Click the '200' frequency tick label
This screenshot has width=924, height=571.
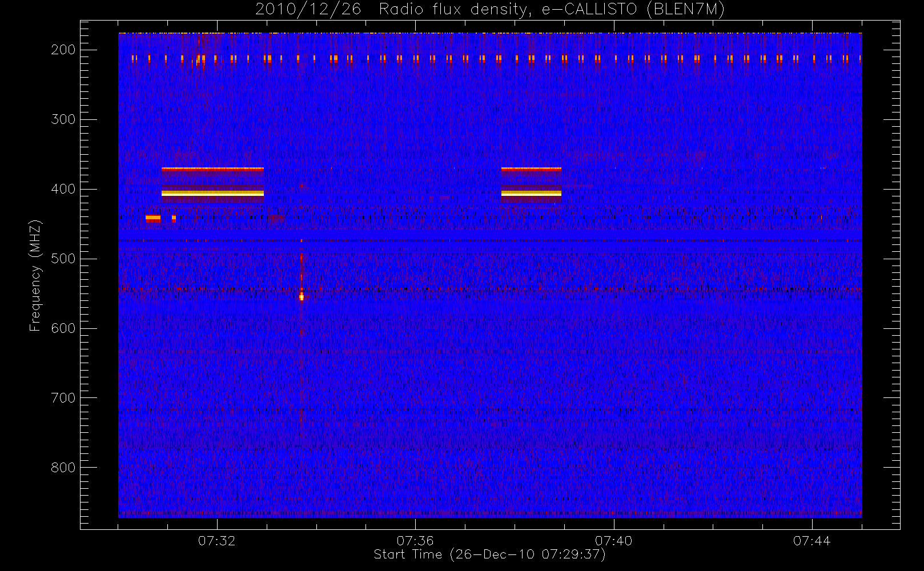63,50
